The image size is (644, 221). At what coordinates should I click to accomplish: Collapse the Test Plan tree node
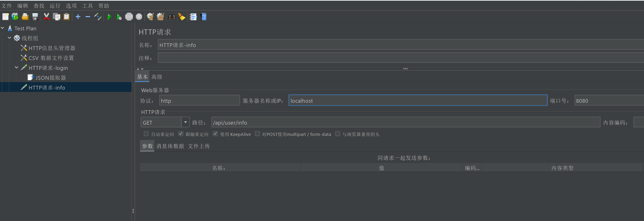[x=3, y=28]
